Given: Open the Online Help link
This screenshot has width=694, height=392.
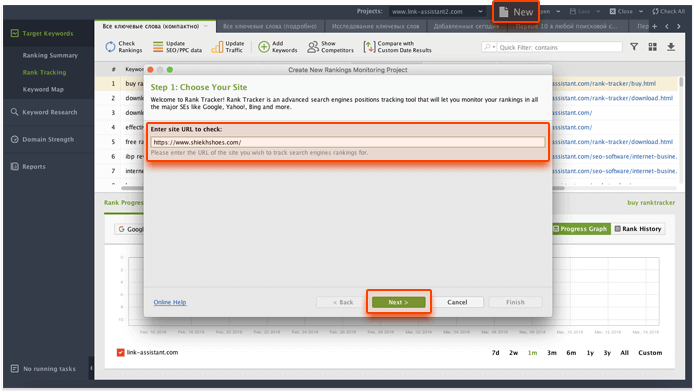Looking at the screenshot, I should [x=170, y=302].
